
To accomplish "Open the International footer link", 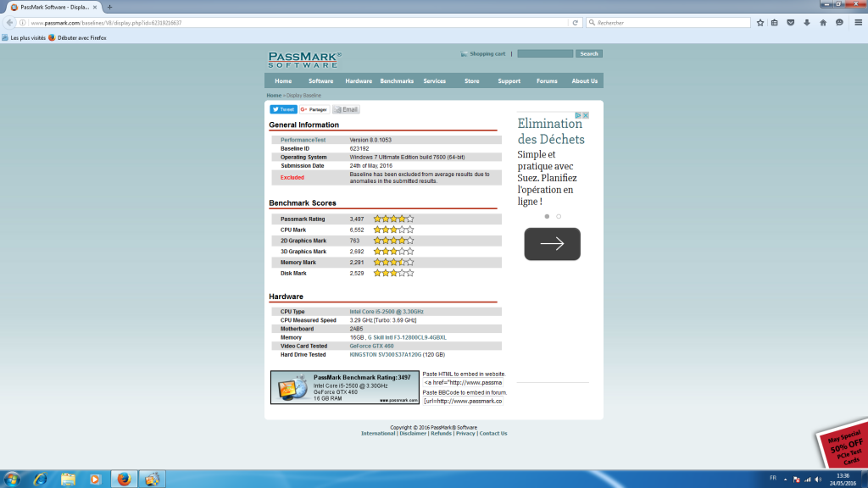I will [x=378, y=433].
